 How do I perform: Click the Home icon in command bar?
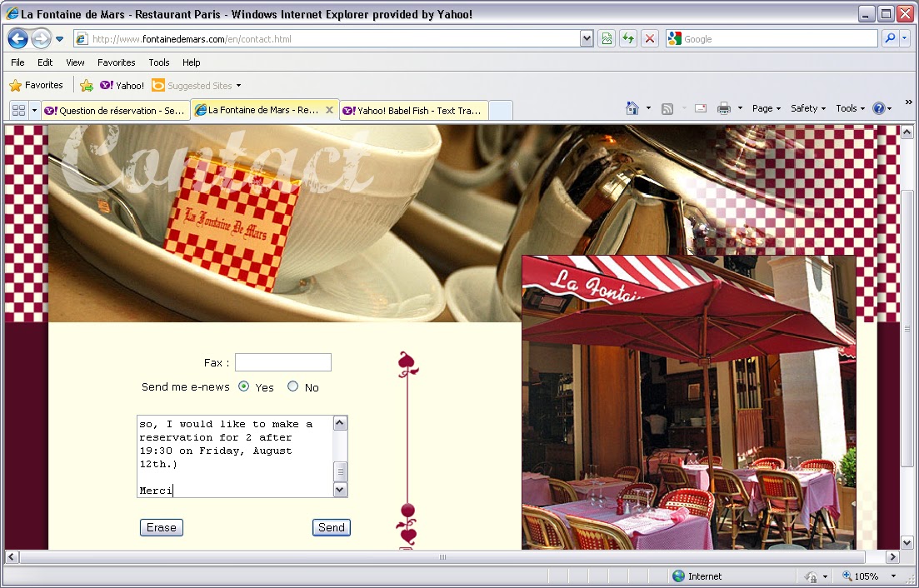(x=632, y=108)
